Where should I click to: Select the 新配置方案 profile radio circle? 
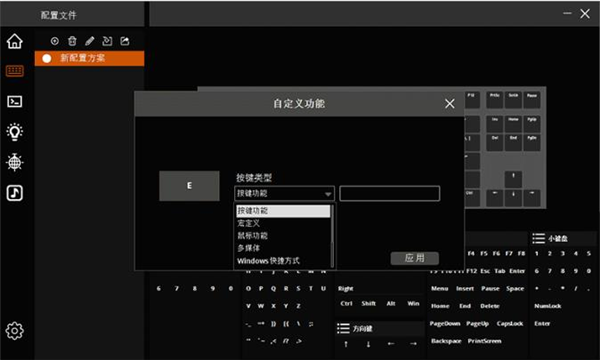47,59
